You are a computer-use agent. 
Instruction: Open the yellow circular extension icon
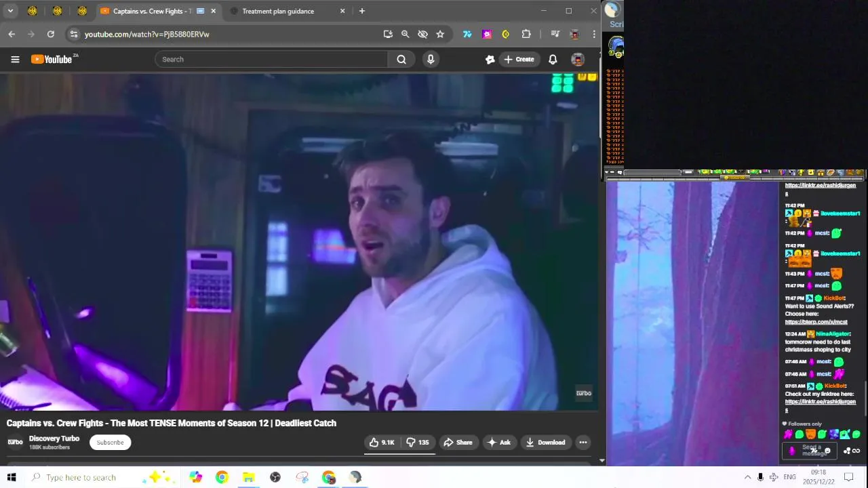tap(506, 34)
